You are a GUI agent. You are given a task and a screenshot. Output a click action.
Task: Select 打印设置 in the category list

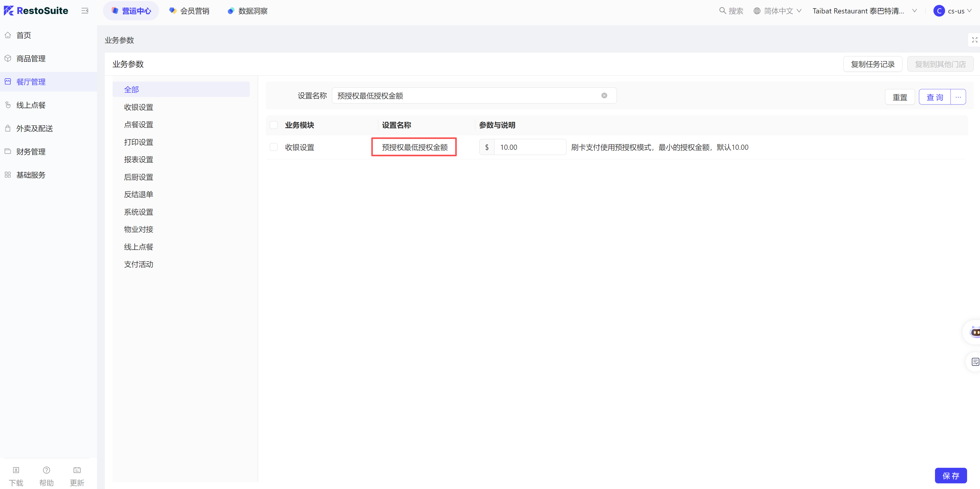pyautogui.click(x=138, y=142)
